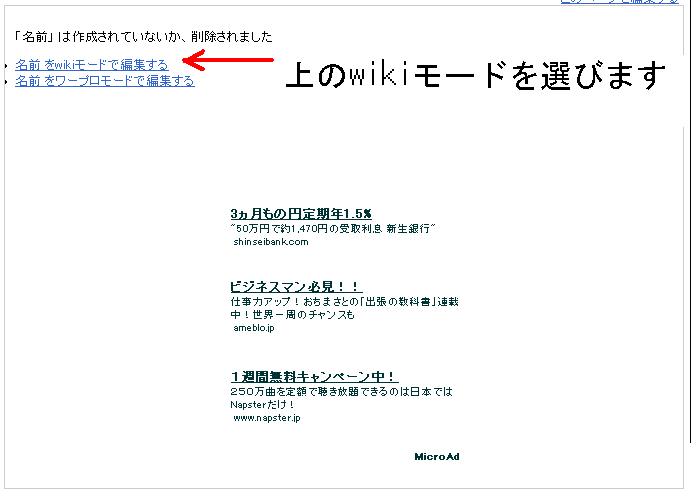This screenshot has width=691, height=501.
Task: Click the 250万曲を定額で聴き放題 ad description
Action: click(341, 391)
